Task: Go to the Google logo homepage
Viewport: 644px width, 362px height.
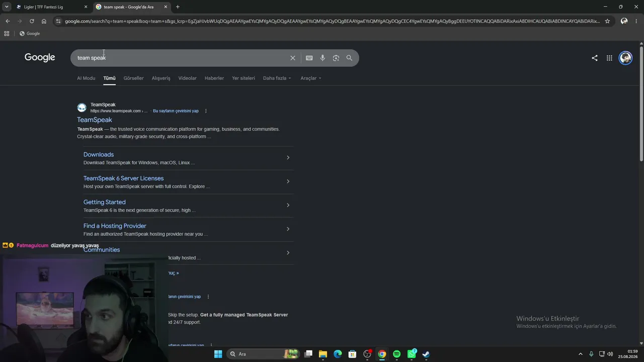Action: click(40, 57)
